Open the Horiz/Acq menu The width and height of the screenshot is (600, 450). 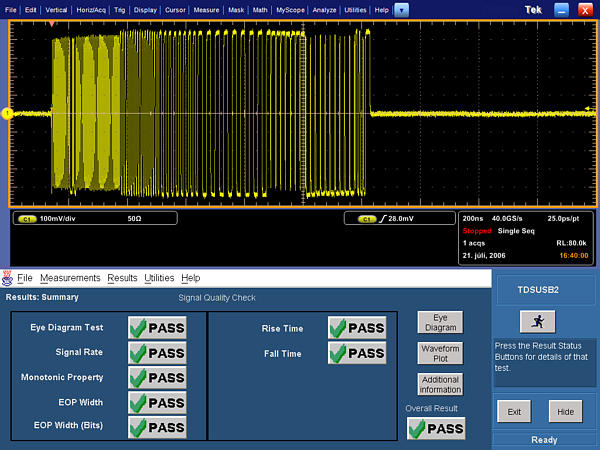click(90, 9)
